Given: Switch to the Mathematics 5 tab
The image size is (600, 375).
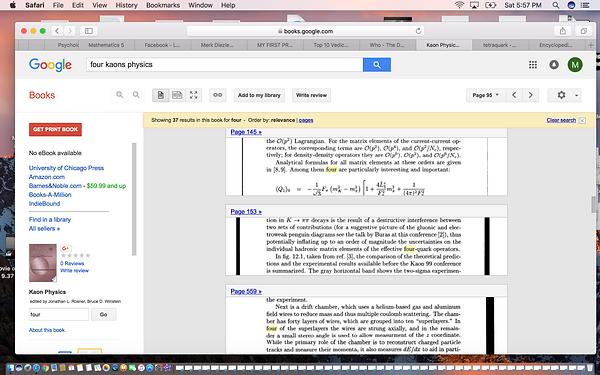Looking at the screenshot, I should pyautogui.click(x=106, y=45).
